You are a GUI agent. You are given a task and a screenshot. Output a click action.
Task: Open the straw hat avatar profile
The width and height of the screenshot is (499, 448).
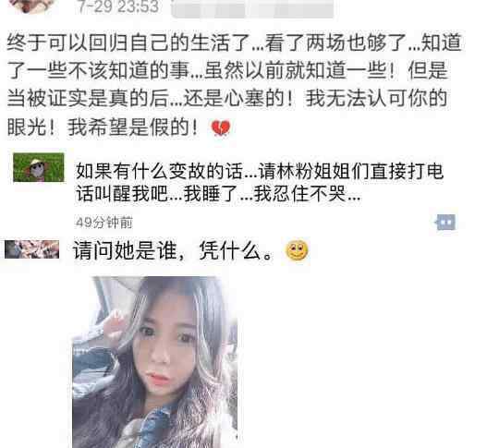click(39, 167)
